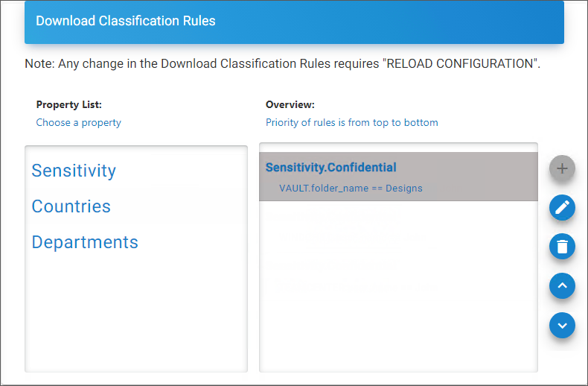Click the pencil edit rule icon
Viewport: 588px width, 386px height.
(562, 207)
